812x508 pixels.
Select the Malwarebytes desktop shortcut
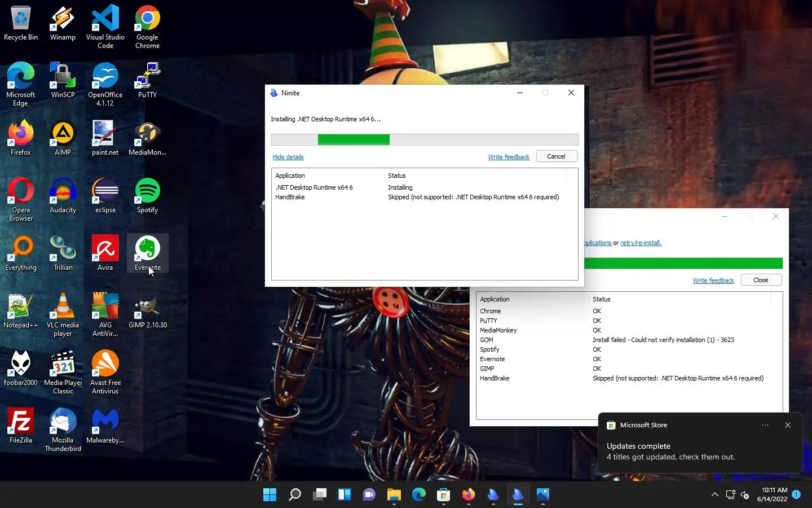(x=105, y=426)
